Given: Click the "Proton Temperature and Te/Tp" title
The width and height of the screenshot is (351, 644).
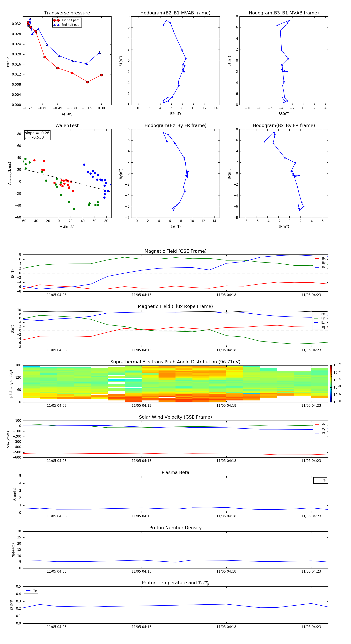Looking at the screenshot, I should coord(175,583).
